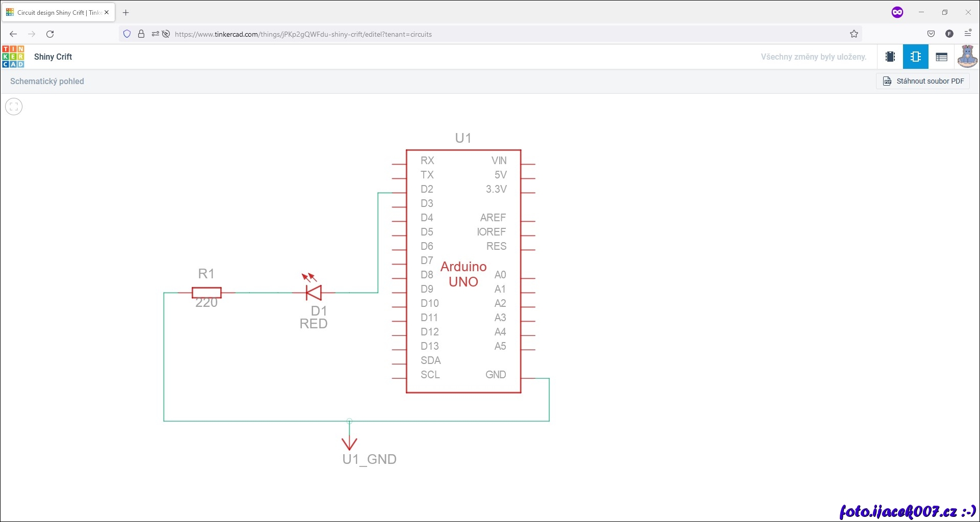Go back to the previous page

[13, 34]
